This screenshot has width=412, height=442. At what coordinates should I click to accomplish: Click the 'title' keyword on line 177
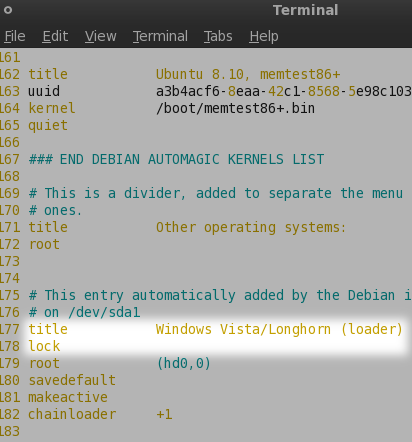click(48, 330)
